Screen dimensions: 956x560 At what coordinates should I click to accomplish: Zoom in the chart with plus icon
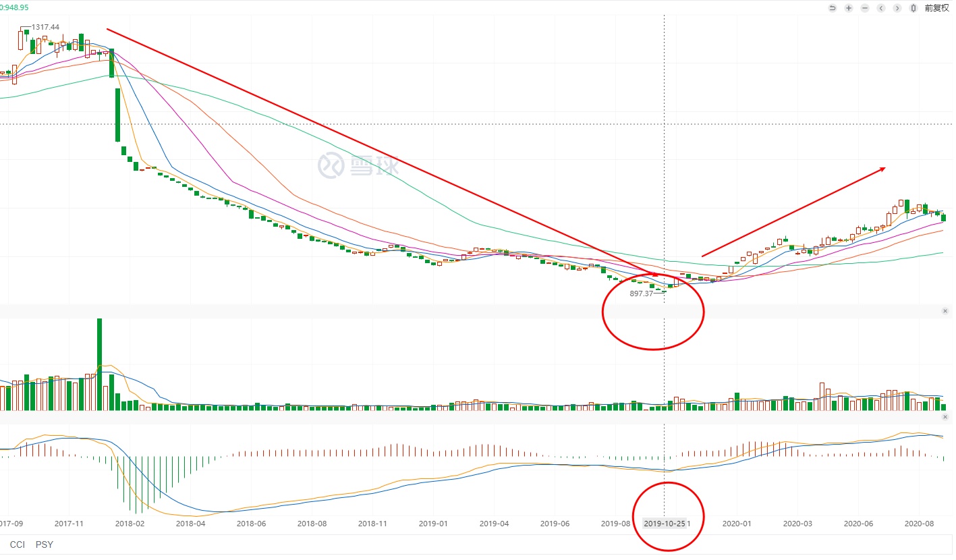point(849,8)
